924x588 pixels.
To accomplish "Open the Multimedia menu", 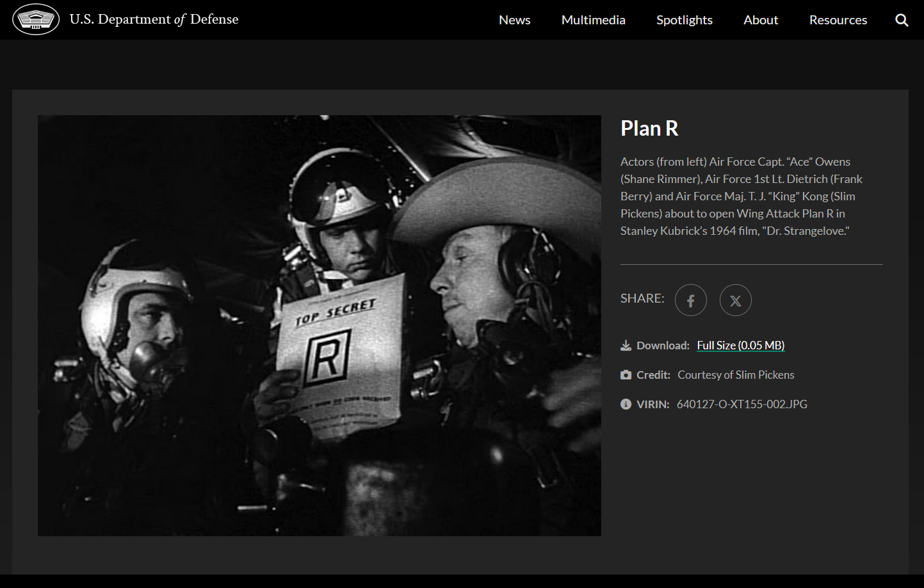I will pyautogui.click(x=594, y=20).
